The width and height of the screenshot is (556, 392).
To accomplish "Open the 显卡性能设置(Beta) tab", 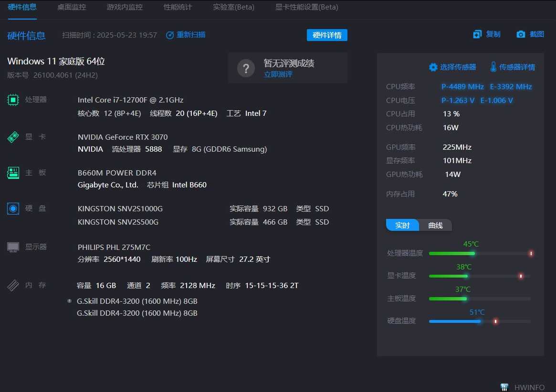I will coord(307,7).
